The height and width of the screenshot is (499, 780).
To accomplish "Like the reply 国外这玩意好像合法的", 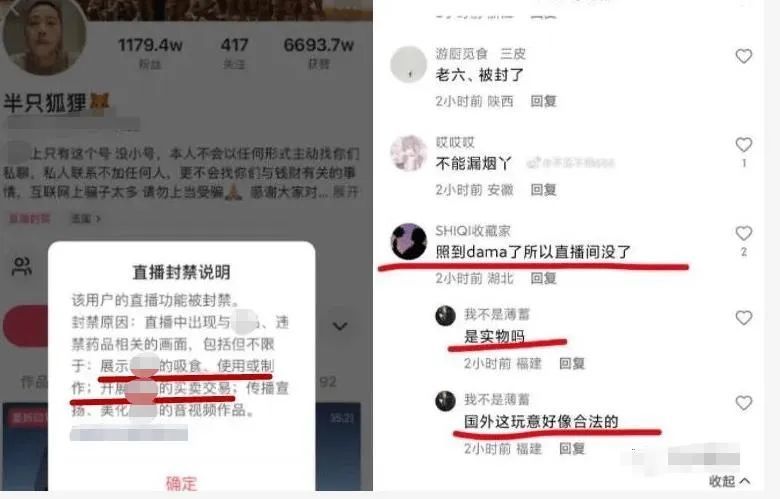I will (743, 402).
